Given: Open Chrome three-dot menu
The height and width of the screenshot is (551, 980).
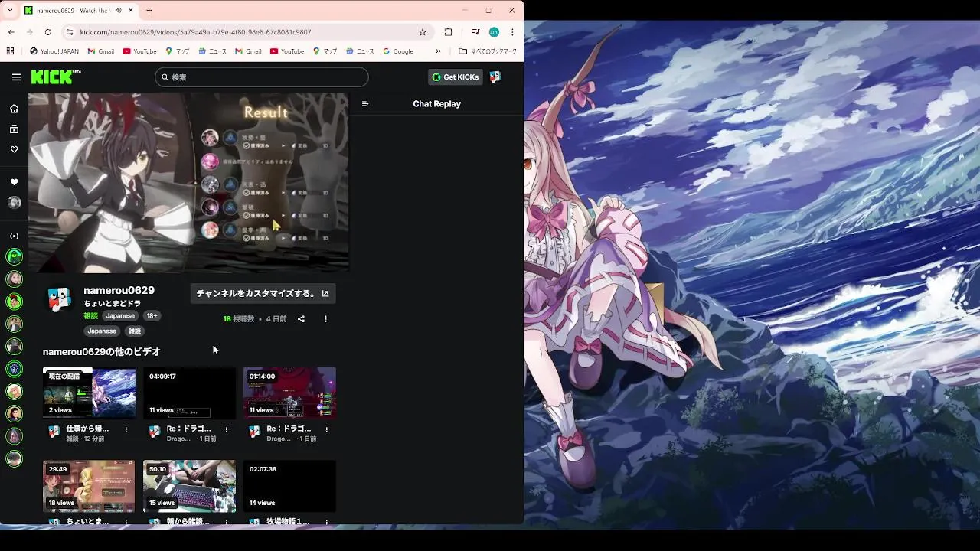Looking at the screenshot, I should [512, 32].
